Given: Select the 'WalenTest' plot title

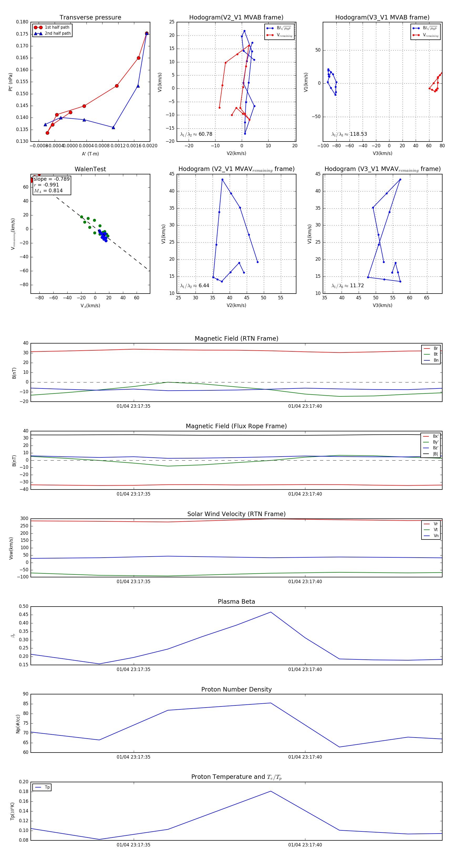Looking at the screenshot, I should click(90, 169).
